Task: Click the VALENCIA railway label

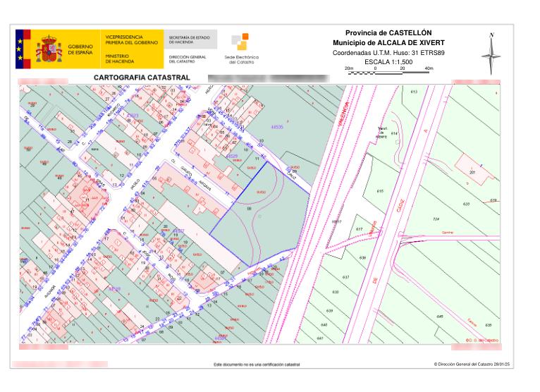Action: tap(344, 113)
